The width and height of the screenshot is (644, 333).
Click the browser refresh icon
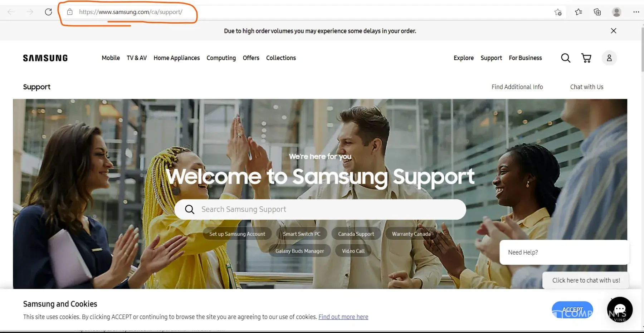[48, 12]
